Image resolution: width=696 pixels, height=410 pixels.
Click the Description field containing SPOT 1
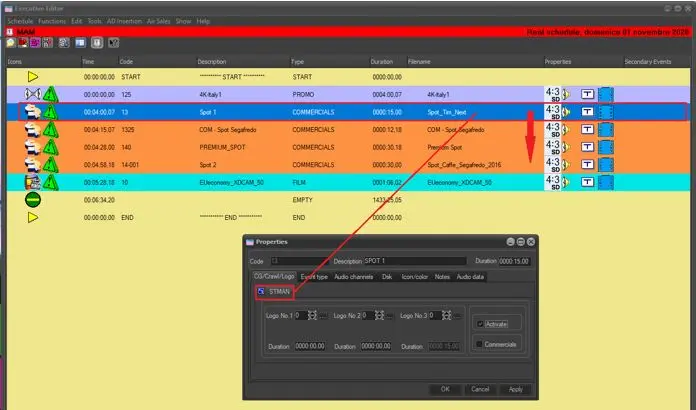tap(410, 260)
